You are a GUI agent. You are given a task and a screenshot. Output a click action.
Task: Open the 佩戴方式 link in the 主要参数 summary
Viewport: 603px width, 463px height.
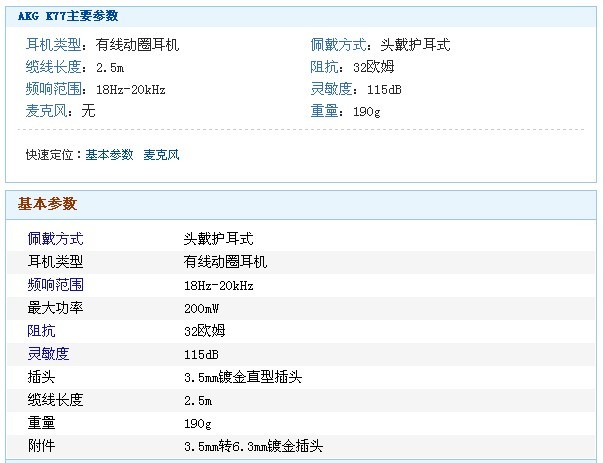pyautogui.click(x=338, y=45)
